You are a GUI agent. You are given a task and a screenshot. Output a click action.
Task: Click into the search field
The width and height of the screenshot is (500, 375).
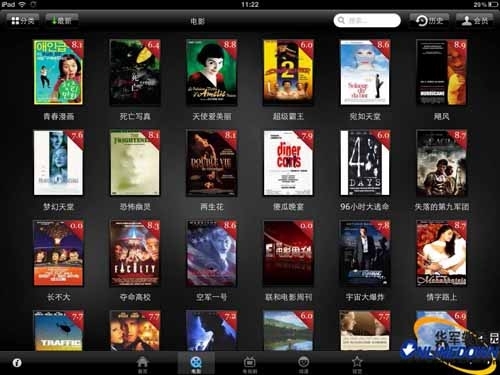(x=367, y=20)
